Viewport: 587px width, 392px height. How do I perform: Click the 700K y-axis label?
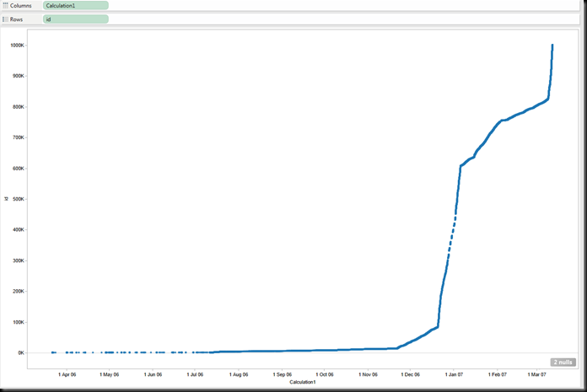pos(19,137)
